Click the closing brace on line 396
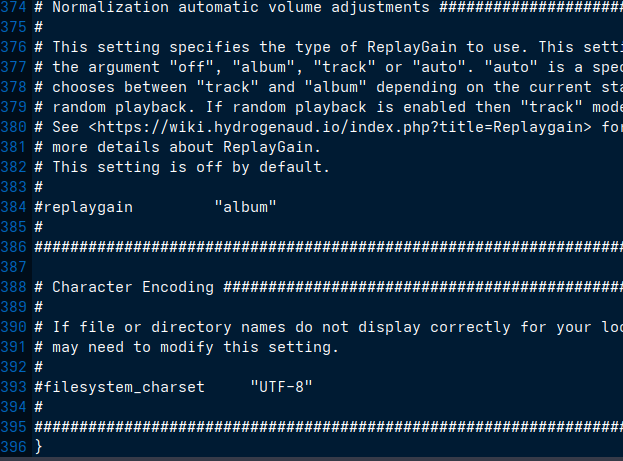The image size is (623, 461). click(38, 447)
